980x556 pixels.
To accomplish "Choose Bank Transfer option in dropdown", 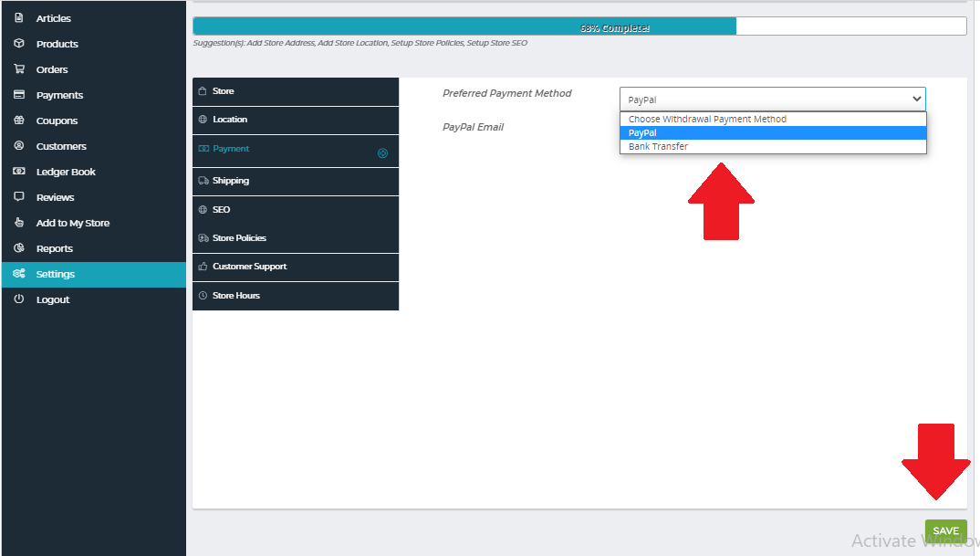I will tap(772, 146).
